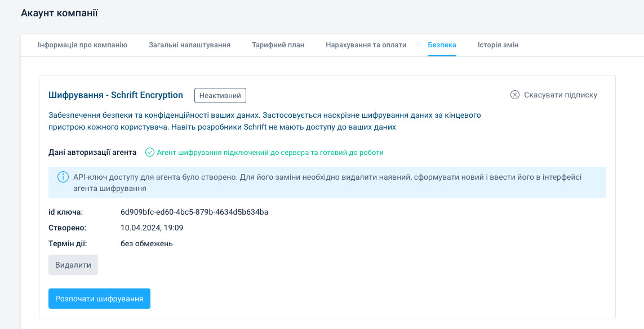Switch to the Загальні налаштування tab
Screen dimensions: 644x329
(189, 45)
